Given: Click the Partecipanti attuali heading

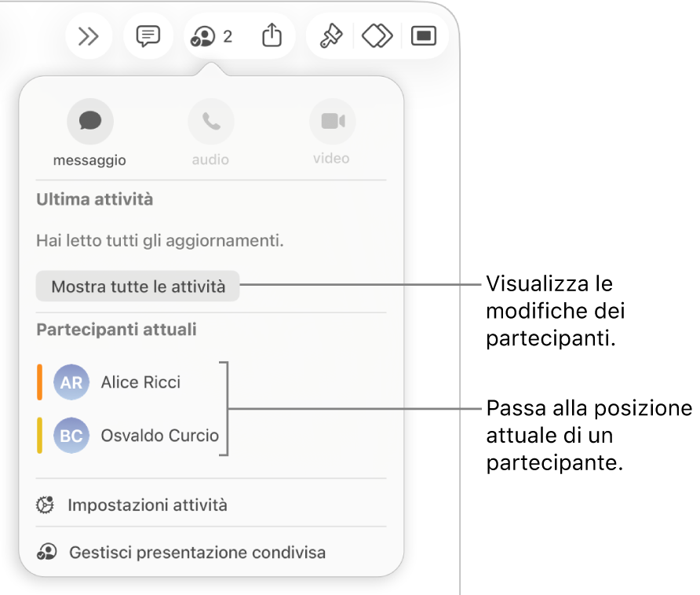Looking at the screenshot, I should (x=116, y=330).
